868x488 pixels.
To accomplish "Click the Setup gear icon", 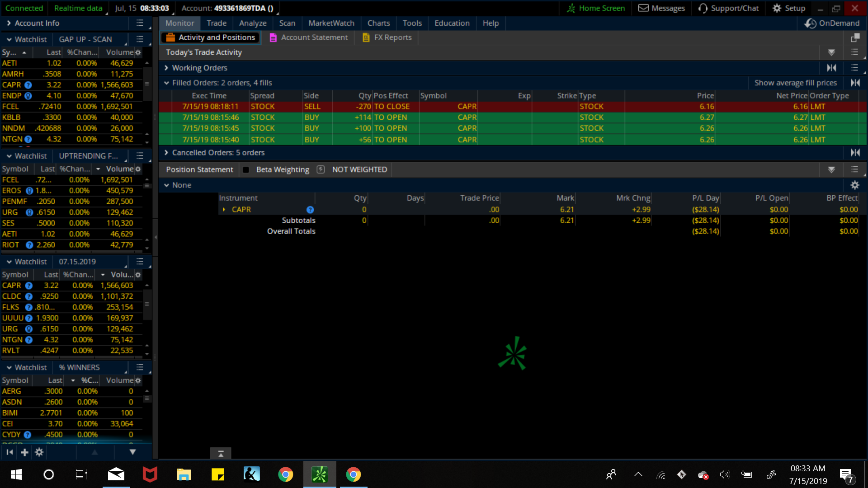I will [777, 8].
